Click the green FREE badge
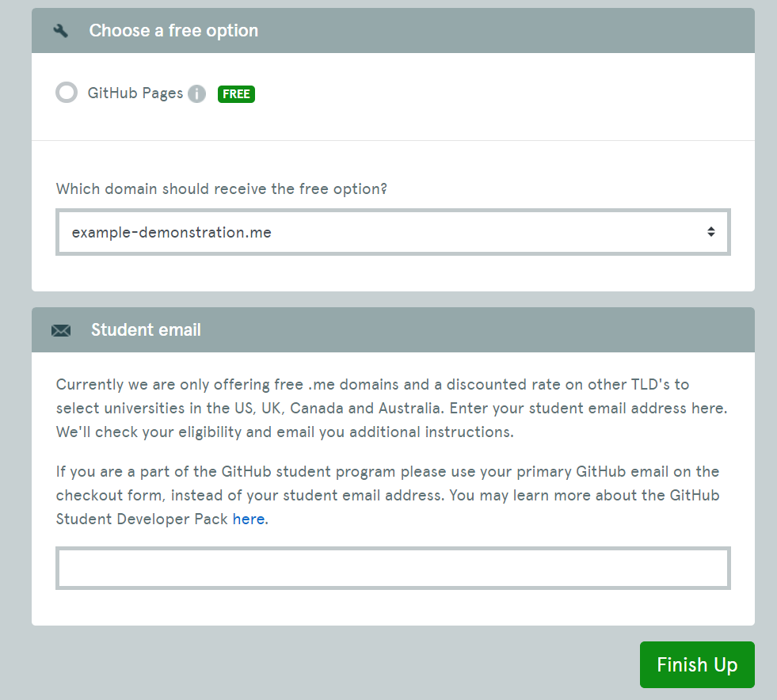The image size is (777, 700). (x=236, y=93)
